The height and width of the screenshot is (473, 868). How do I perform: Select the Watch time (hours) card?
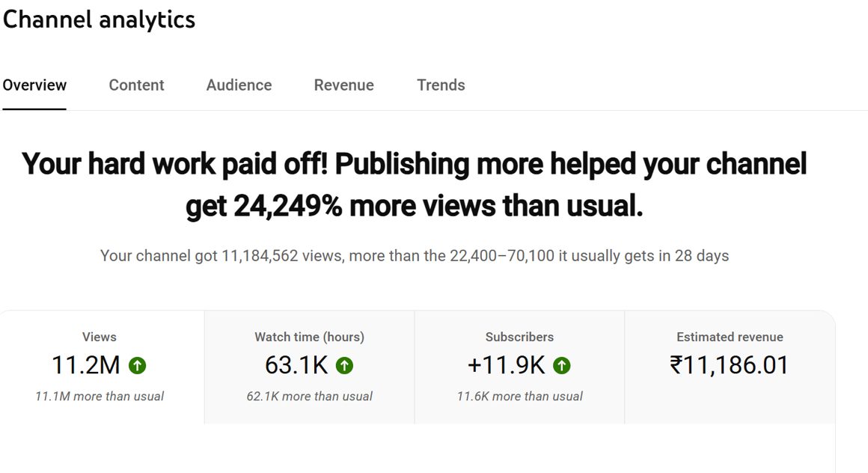[x=310, y=367]
